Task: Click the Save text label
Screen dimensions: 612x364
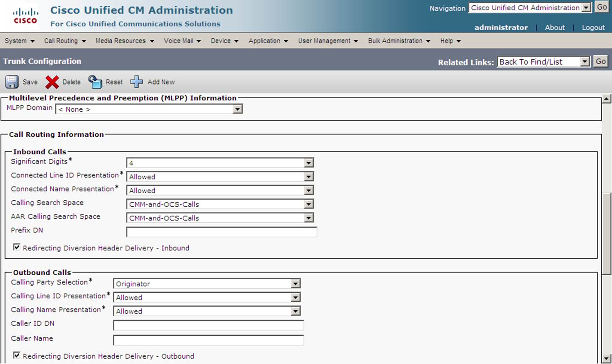Action: point(30,82)
